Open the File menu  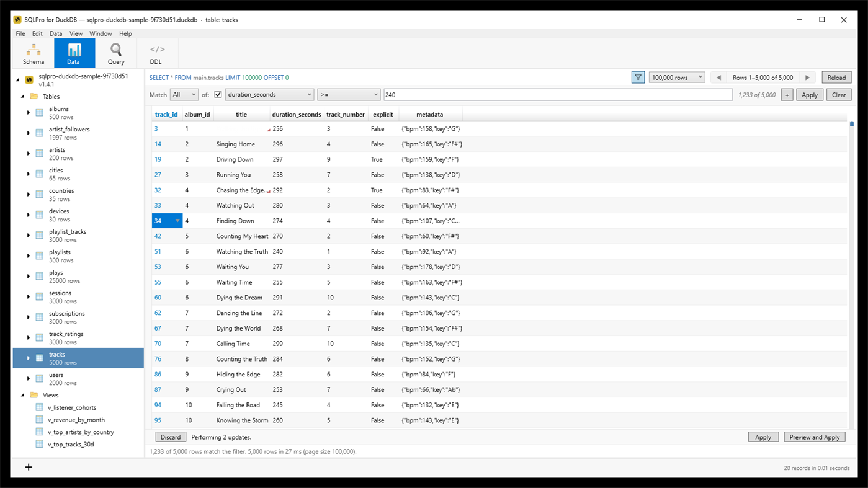(x=20, y=33)
